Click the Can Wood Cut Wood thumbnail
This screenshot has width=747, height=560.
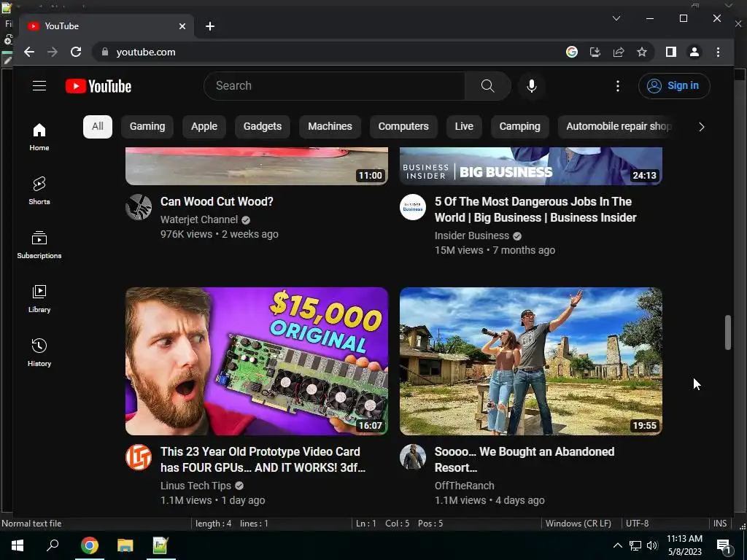(x=257, y=166)
